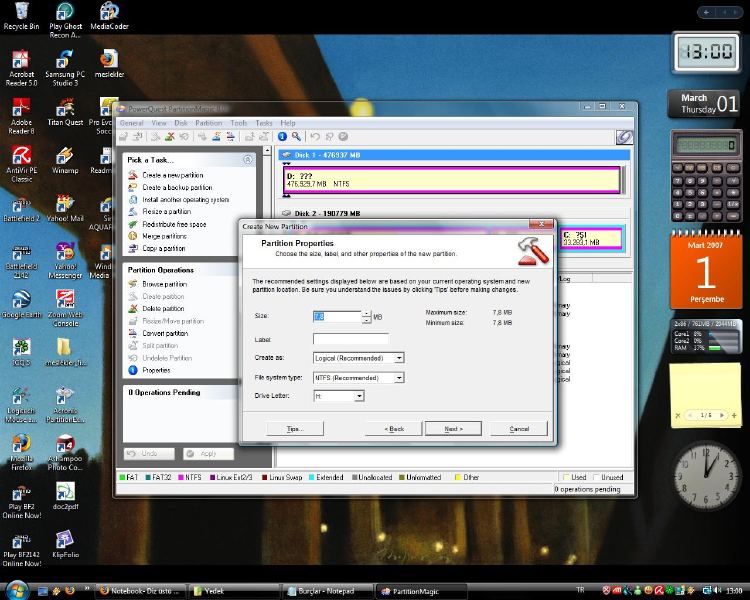Click the Merge partitions task icon
Viewport: 750px width, 600px height.
pyautogui.click(x=133, y=236)
